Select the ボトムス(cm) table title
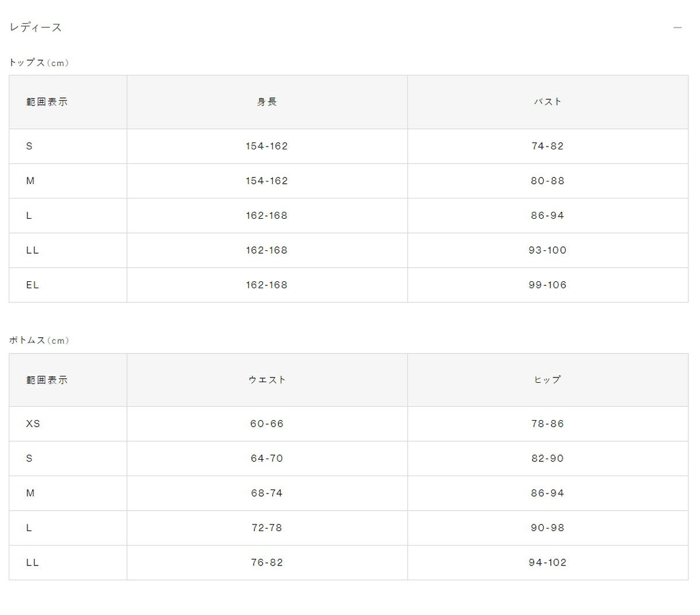This screenshot has height=615, width=700. (x=38, y=341)
